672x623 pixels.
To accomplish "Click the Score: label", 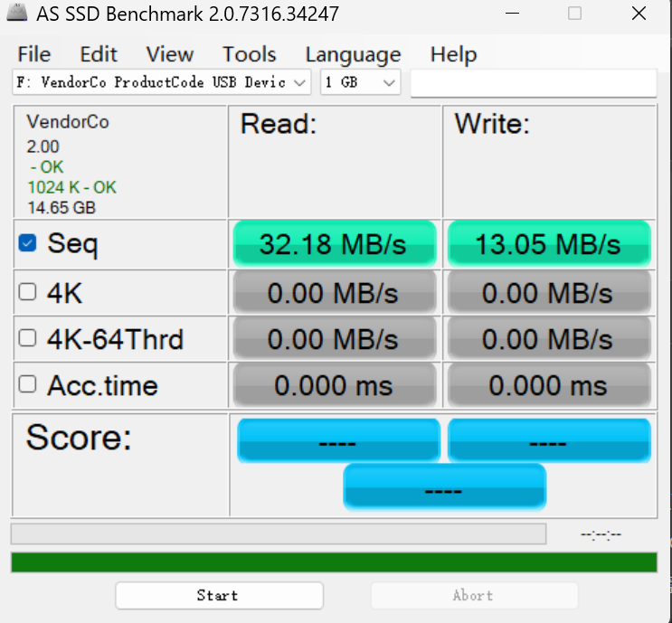I will [79, 437].
